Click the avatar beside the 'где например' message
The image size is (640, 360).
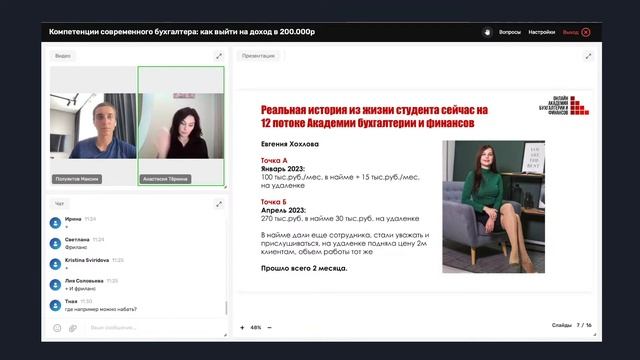pyautogui.click(x=56, y=305)
